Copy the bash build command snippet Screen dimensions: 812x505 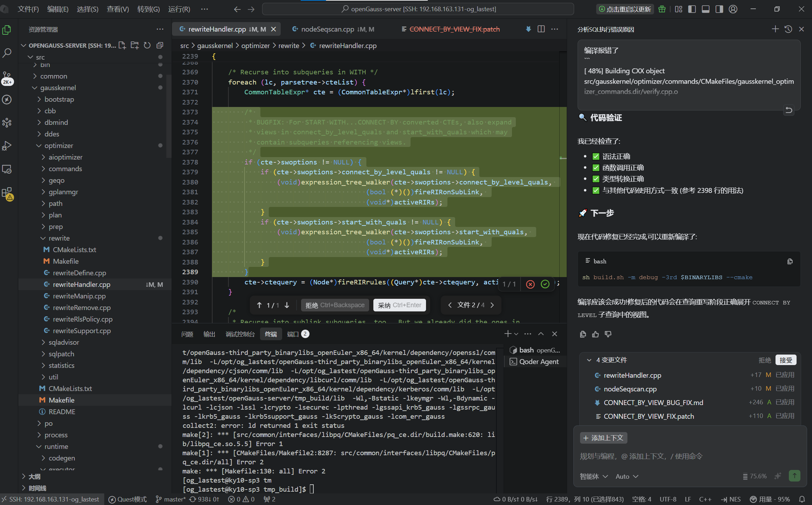point(790,261)
